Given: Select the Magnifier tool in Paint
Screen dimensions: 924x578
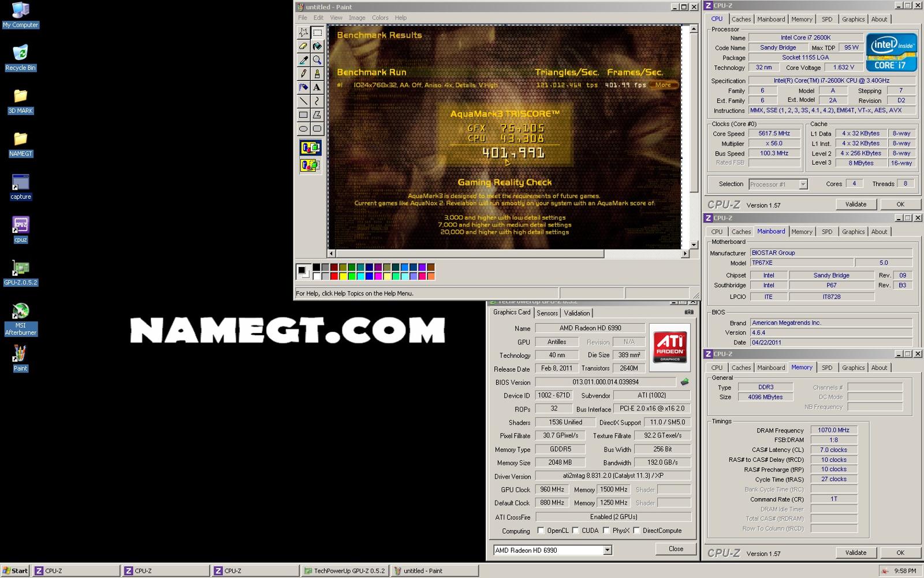Looking at the screenshot, I should click(x=317, y=60).
